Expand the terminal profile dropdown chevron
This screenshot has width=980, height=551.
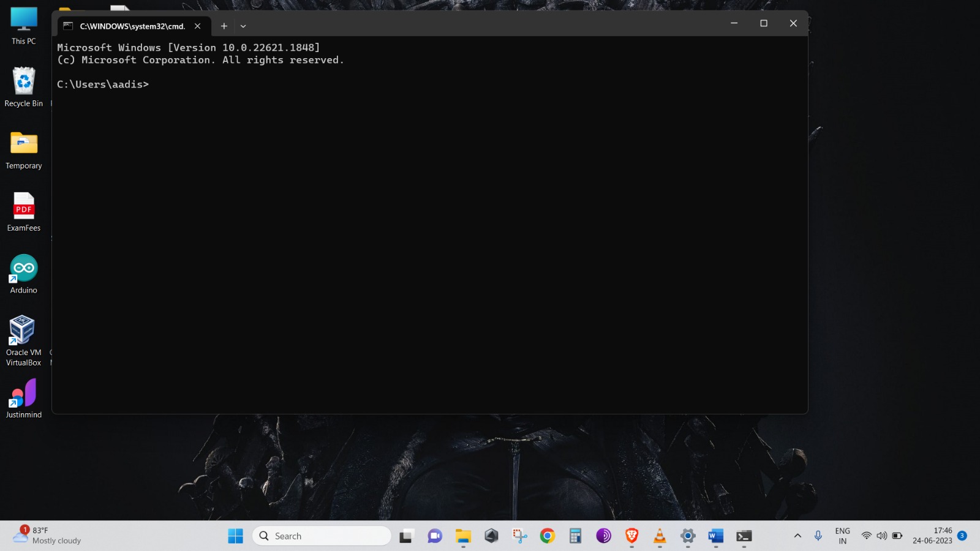[x=243, y=26]
